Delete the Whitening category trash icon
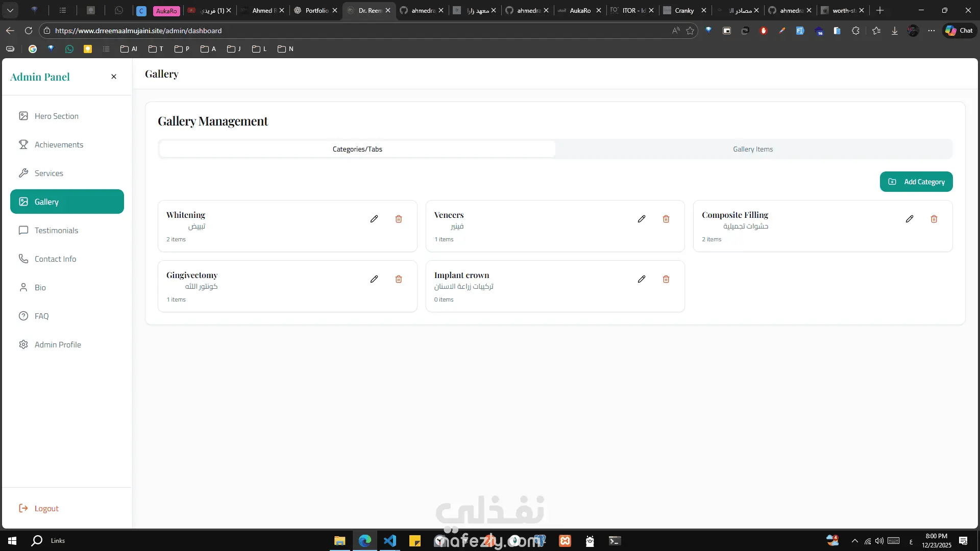This screenshot has width=980, height=551. [399, 219]
